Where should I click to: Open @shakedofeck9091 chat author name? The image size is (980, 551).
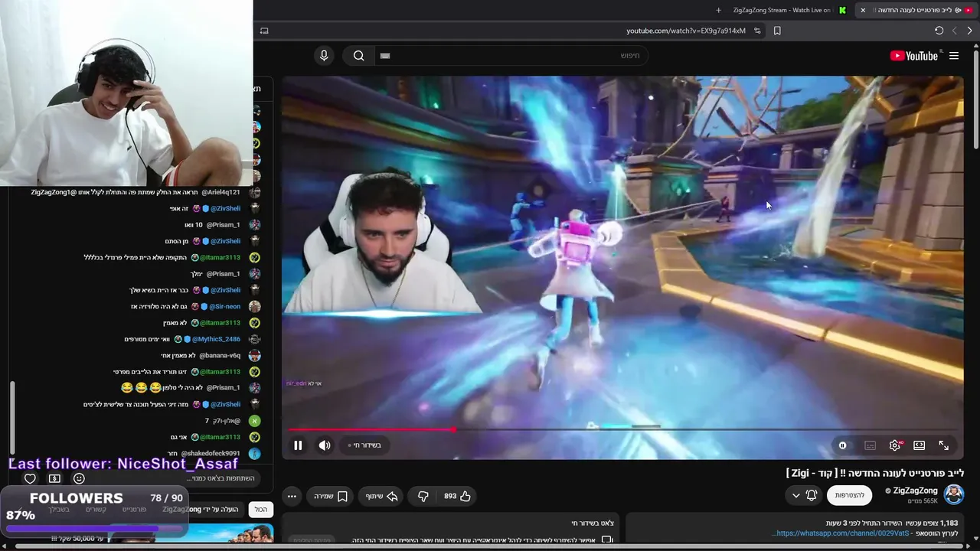tap(211, 454)
